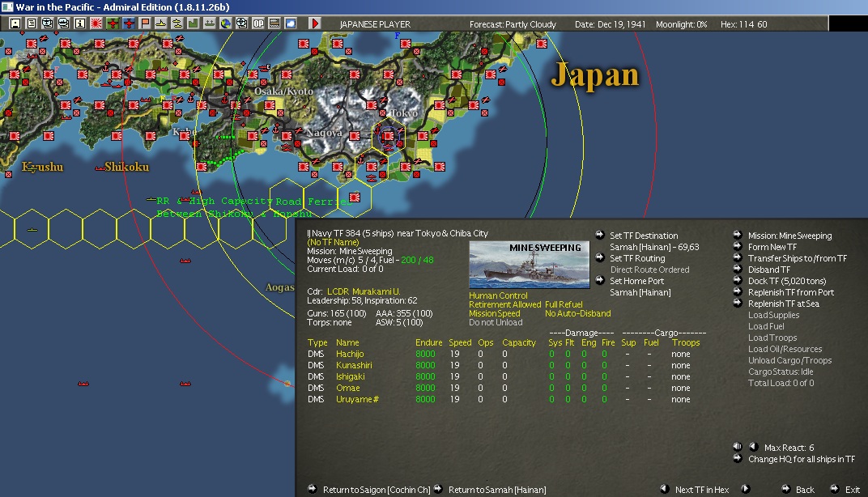The width and height of the screenshot is (868, 497).
Task: Toggle Human Control setting
Action: click(498, 295)
